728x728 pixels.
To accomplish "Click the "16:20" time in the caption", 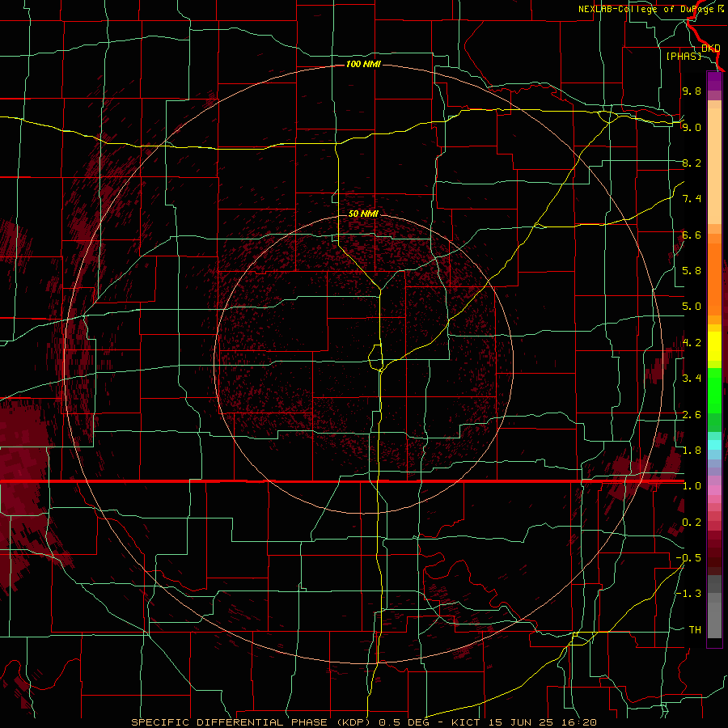I will (578, 722).
